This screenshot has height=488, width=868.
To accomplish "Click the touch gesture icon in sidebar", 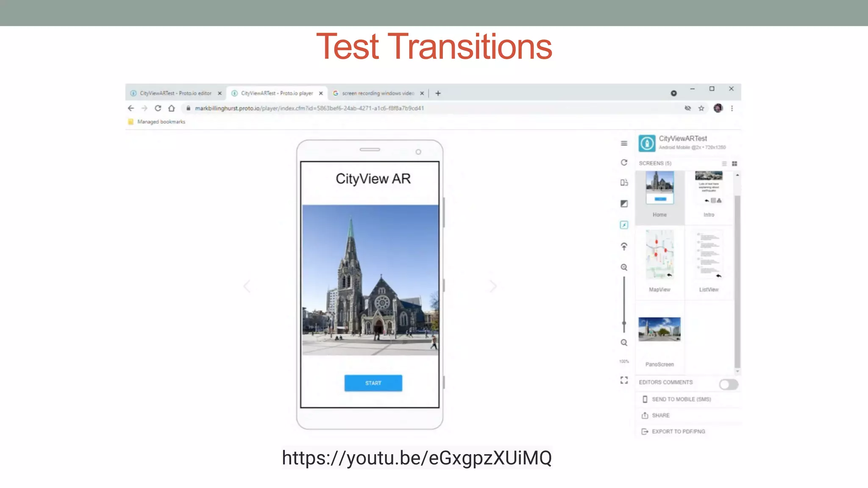I will point(624,247).
